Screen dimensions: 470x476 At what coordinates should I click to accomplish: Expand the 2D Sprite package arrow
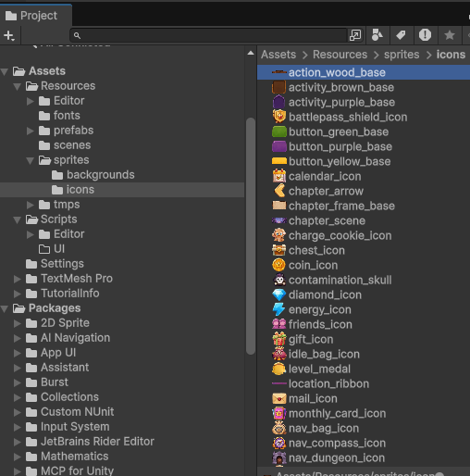click(x=18, y=323)
